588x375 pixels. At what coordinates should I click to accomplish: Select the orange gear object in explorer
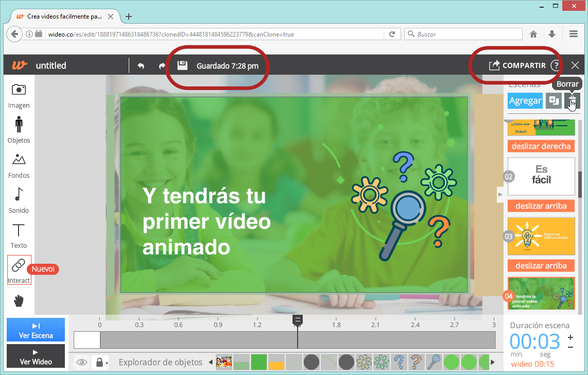(x=364, y=362)
